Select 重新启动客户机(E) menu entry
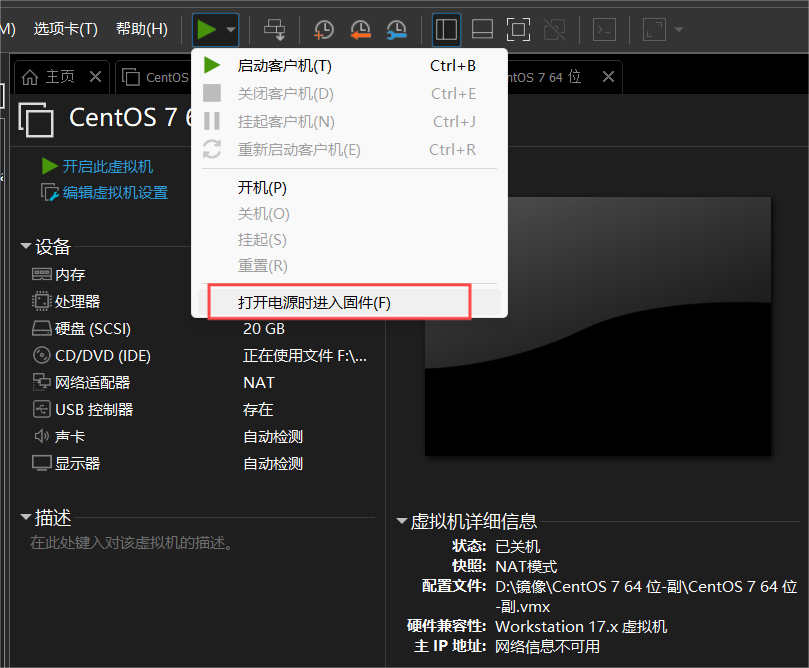Screen dimensions: 809x668 click(x=349, y=149)
